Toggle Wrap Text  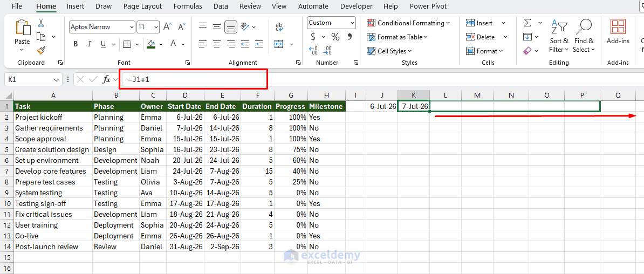279,27
